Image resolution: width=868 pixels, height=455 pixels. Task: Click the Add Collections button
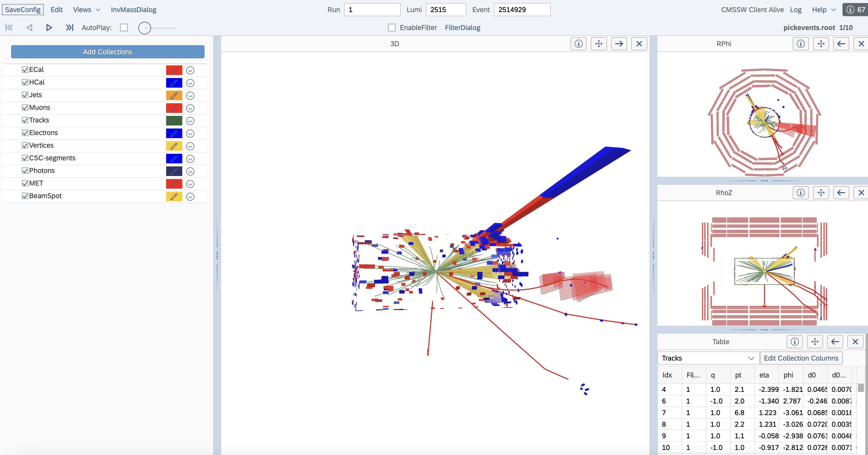[108, 52]
